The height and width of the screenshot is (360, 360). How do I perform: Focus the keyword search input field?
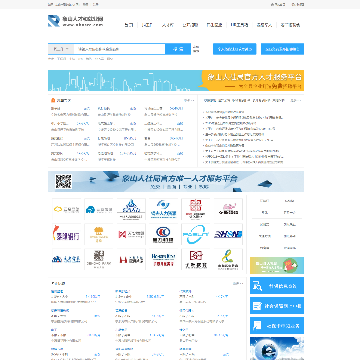119,49
